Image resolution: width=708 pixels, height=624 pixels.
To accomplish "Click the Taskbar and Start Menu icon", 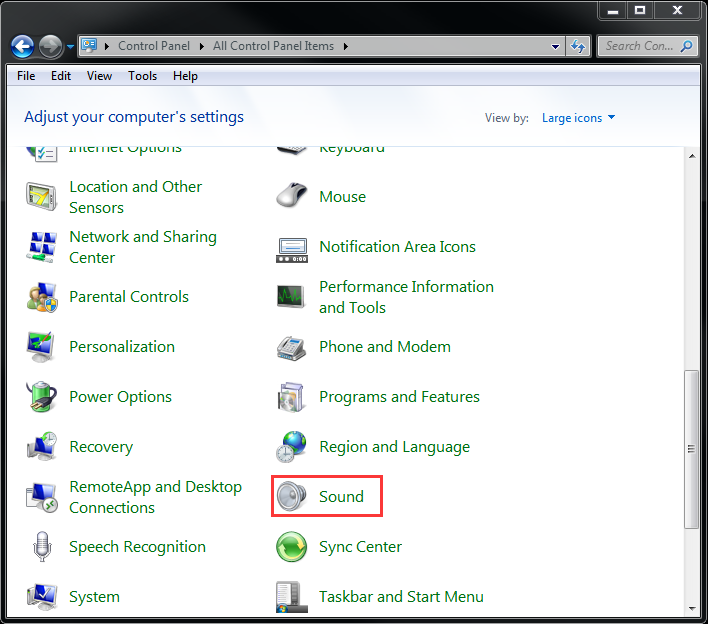I will (292, 597).
